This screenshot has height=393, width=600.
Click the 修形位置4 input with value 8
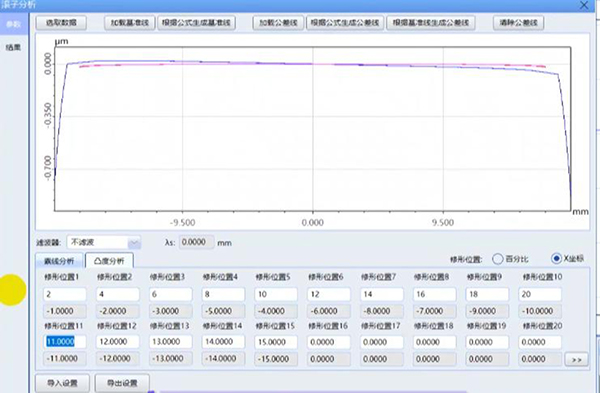point(223,294)
